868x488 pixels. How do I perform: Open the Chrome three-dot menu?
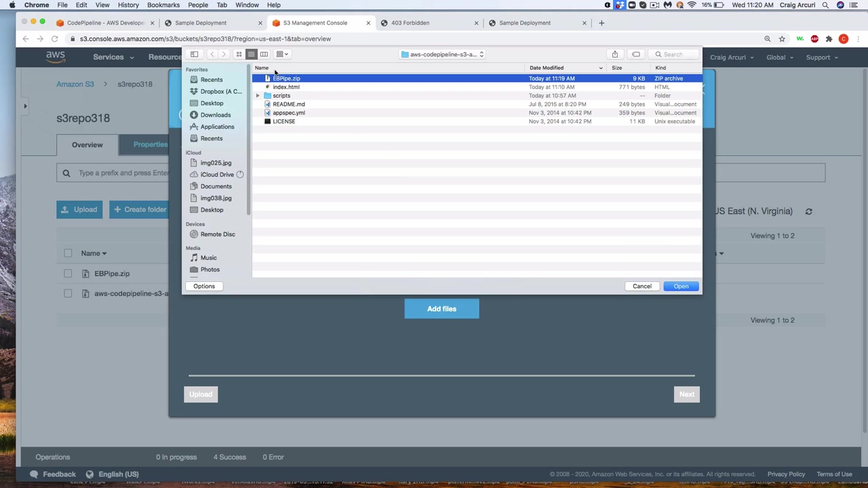858,39
